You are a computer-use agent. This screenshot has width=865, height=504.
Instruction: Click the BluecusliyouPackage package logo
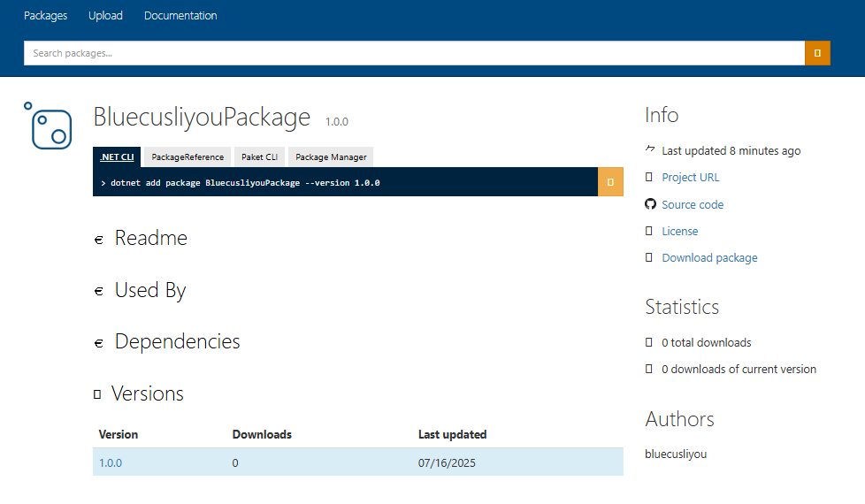(x=48, y=126)
